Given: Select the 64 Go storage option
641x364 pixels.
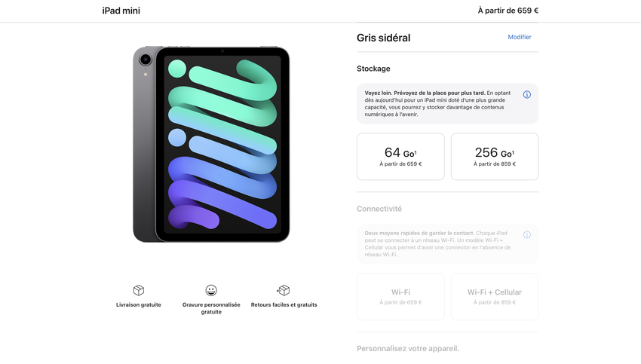Looking at the screenshot, I should pyautogui.click(x=400, y=157).
